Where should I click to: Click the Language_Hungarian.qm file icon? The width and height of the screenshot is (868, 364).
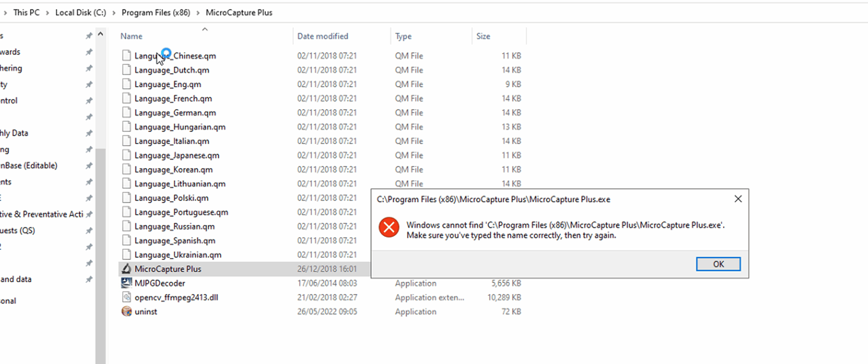click(126, 127)
